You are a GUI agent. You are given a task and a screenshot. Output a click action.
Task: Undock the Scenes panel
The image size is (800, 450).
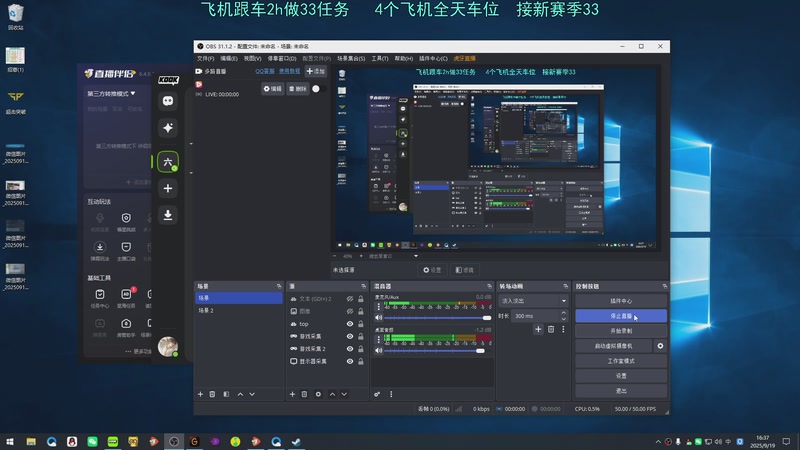[x=279, y=286]
